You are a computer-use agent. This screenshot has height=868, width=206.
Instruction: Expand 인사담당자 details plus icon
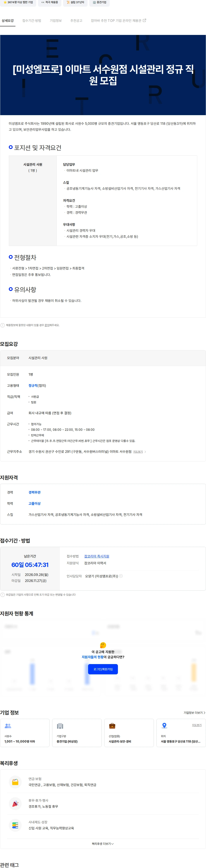pyautogui.click(x=121, y=576)
